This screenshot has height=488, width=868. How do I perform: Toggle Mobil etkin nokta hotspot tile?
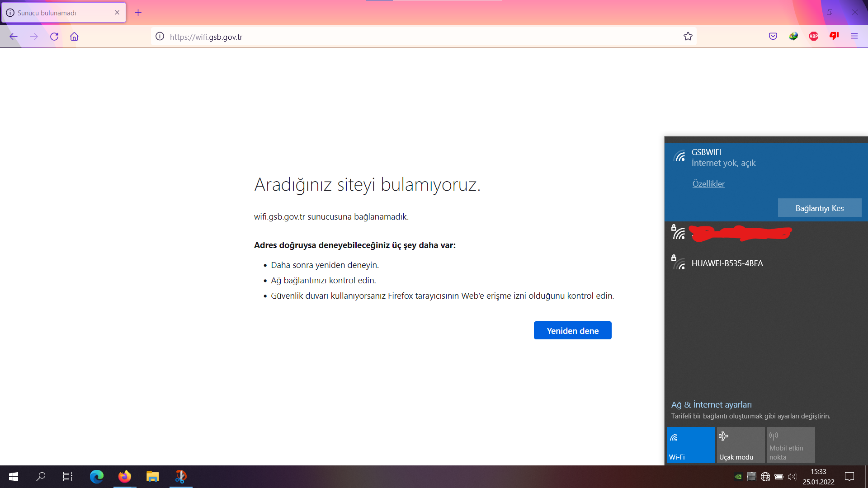[790, 445]
